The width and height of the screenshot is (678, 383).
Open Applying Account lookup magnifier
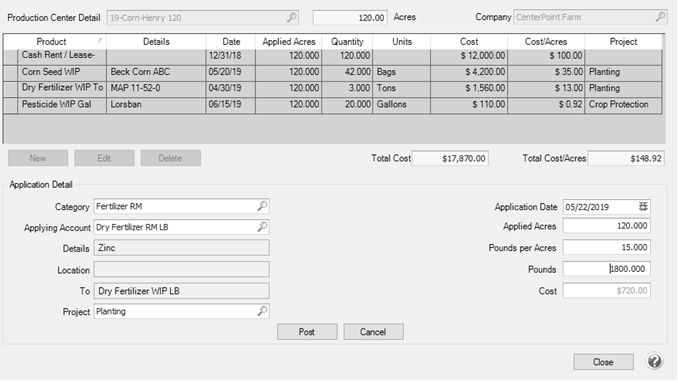(262, 227)
